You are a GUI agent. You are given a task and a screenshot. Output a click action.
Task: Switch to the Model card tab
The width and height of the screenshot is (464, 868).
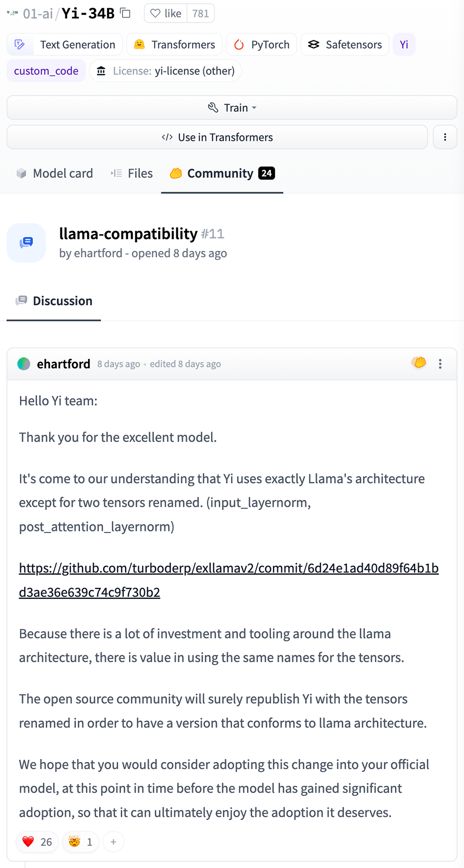tap(55, 174)
